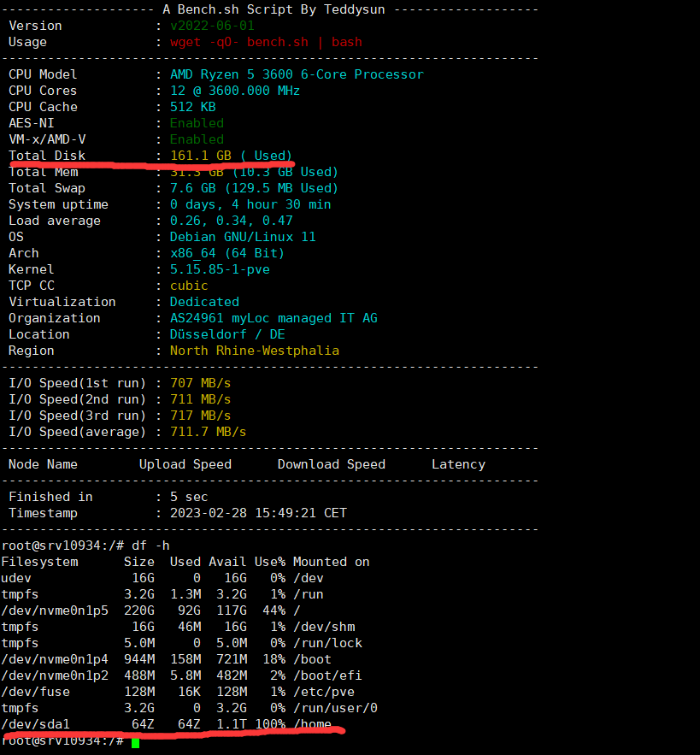This screenshot has height=755, width=700.
Task: Click the kernel version 5.15.85-1-pve
Action: click(220, 269)
